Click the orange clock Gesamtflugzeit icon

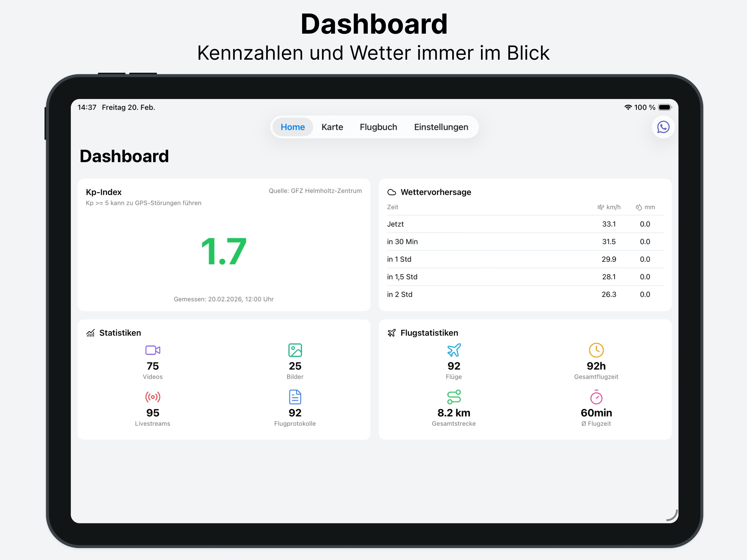[596, 350]
